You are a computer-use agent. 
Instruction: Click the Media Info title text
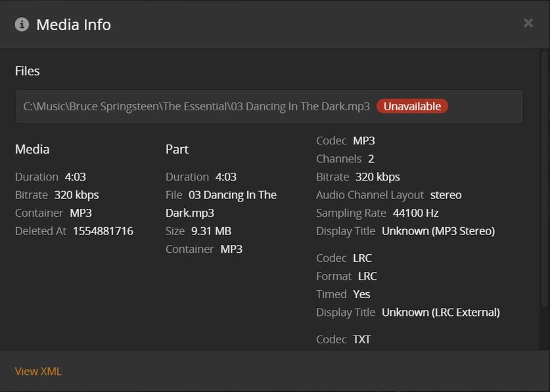[74, 24]
